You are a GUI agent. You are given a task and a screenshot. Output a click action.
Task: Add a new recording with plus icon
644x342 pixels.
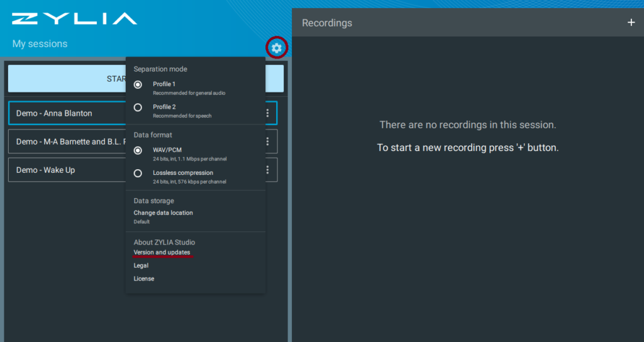(631, 23)
